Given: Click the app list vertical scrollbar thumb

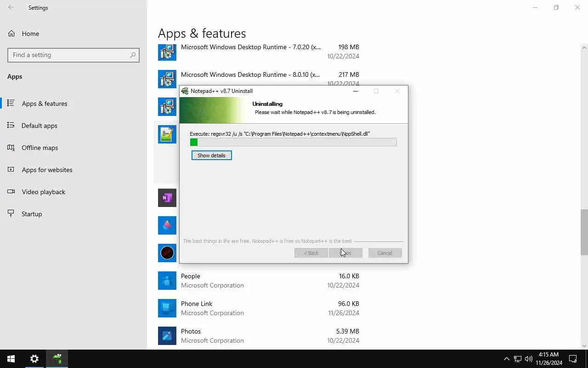Looking at the screenshot, I should coord(584,232).
